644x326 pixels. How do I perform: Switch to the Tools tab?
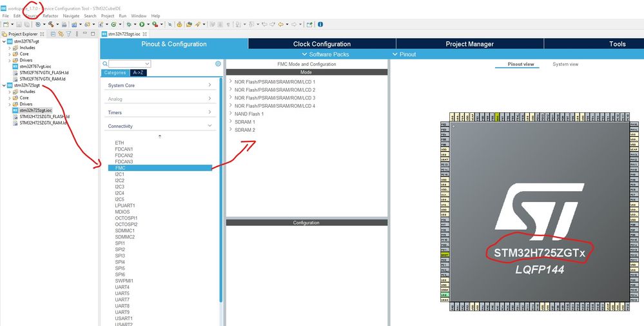(x=594, y=44)
